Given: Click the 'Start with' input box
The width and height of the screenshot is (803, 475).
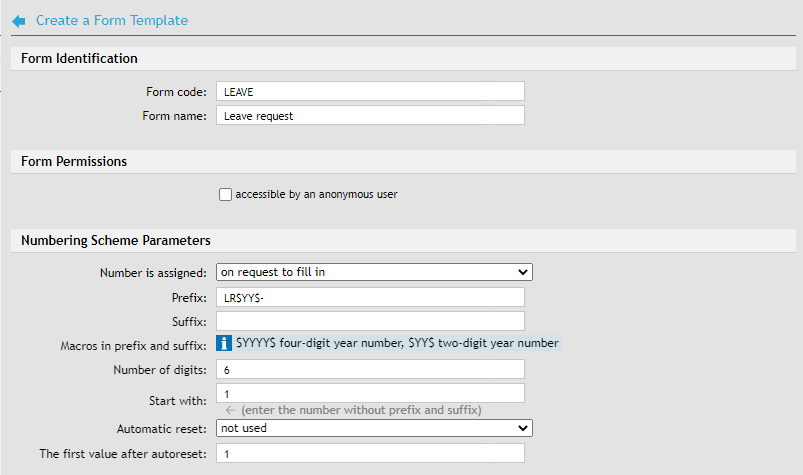Looking at the screenshot, I should (370, 394).
